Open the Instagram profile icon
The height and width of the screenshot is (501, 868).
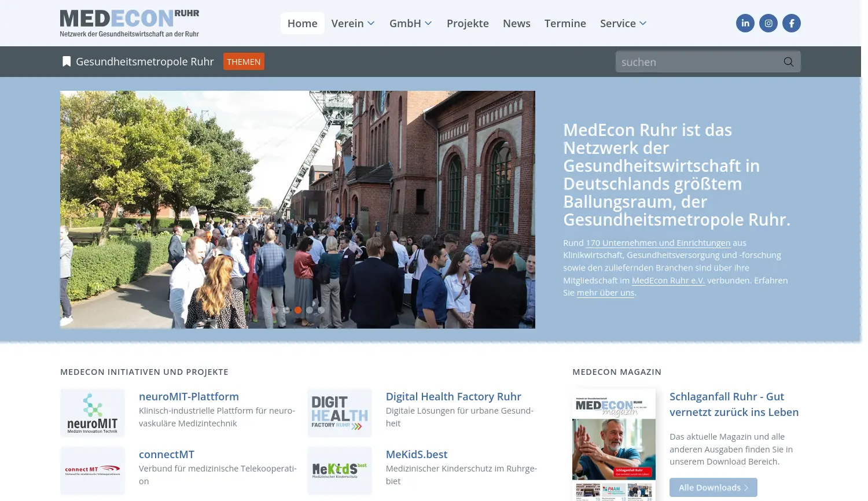tap(768, 23)
